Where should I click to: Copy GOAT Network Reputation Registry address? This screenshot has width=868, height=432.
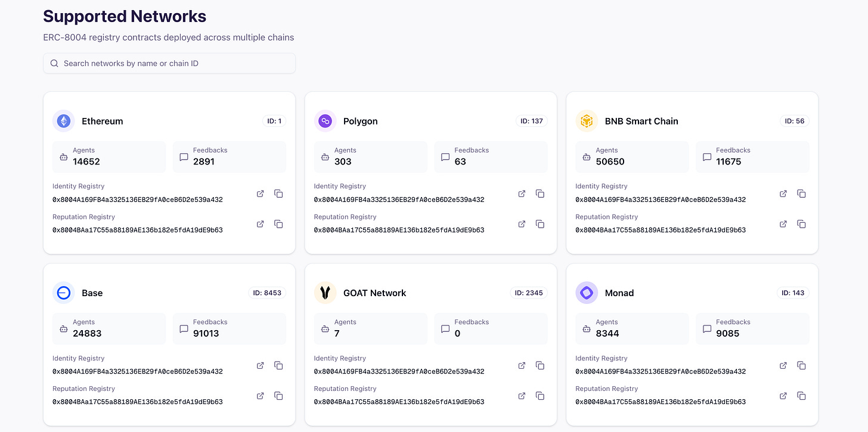tap(540, 396)
